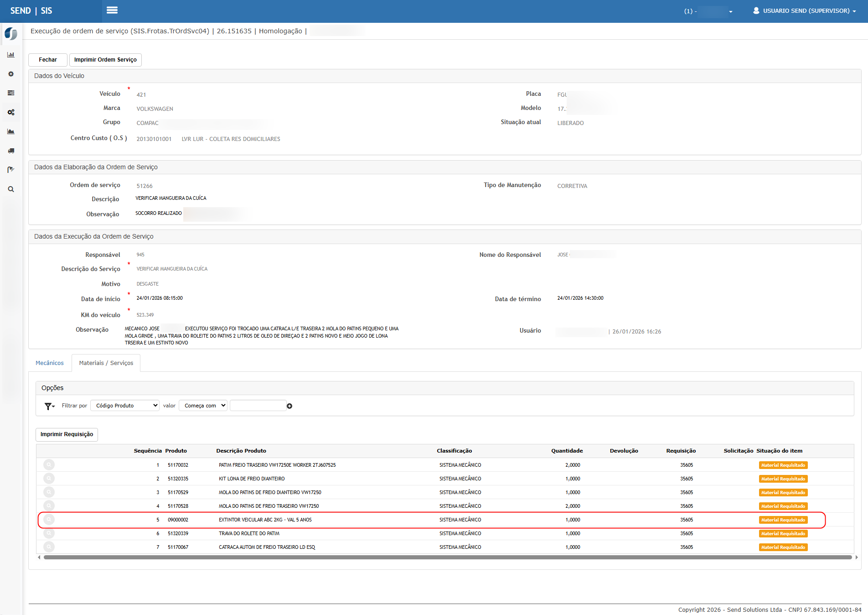Open the truck fleet sidebar icon
Screen dimensions: 868x615
[11, 151]
